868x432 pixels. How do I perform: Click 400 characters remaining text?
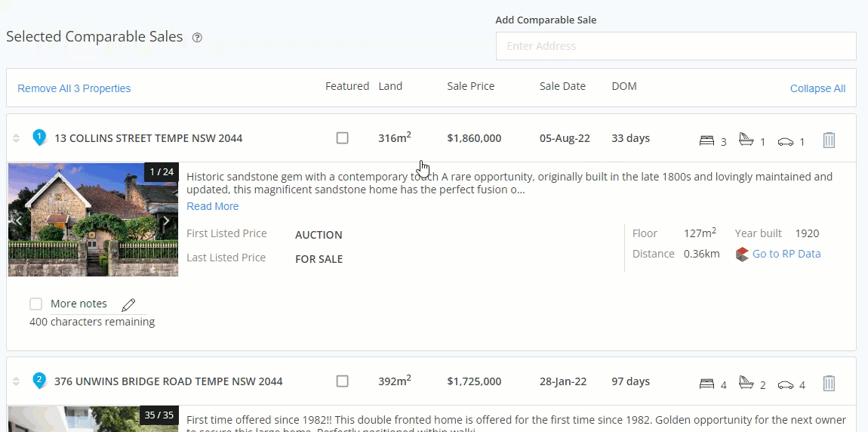tap(92, 322)
